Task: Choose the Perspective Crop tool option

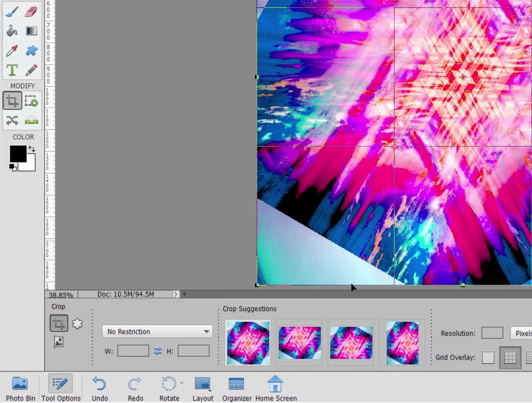Action: (x=59, y=341)
